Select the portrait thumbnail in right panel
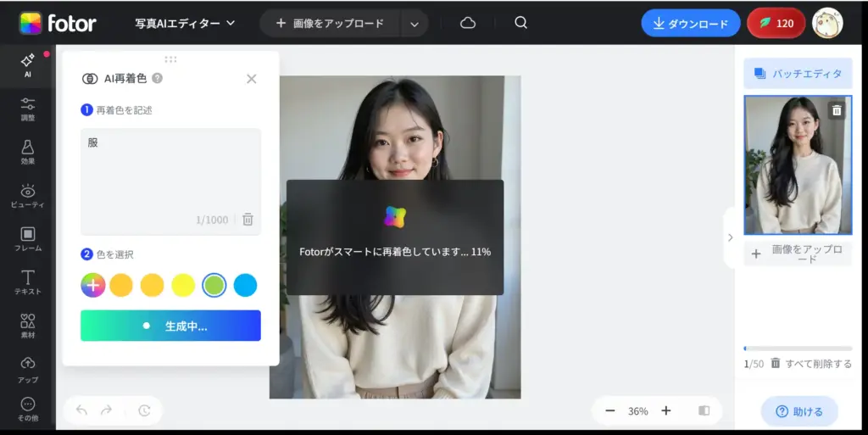 pyautogui.click(x=798, y=165)
